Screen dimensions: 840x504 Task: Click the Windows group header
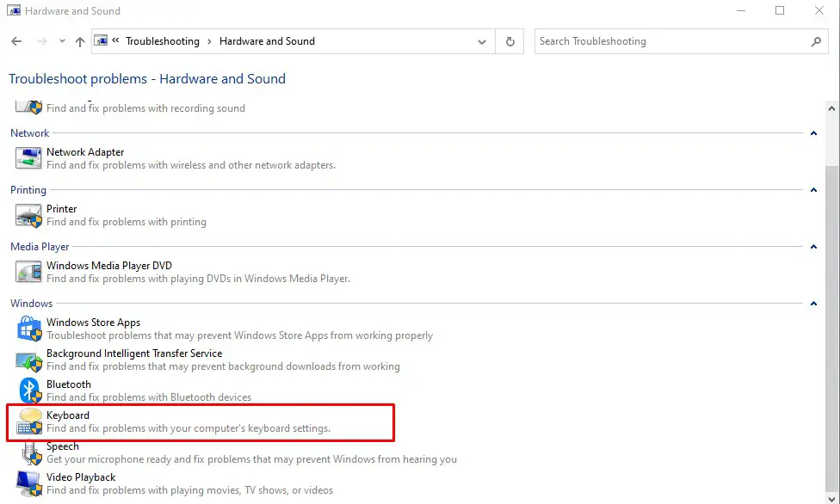point(32,303)
